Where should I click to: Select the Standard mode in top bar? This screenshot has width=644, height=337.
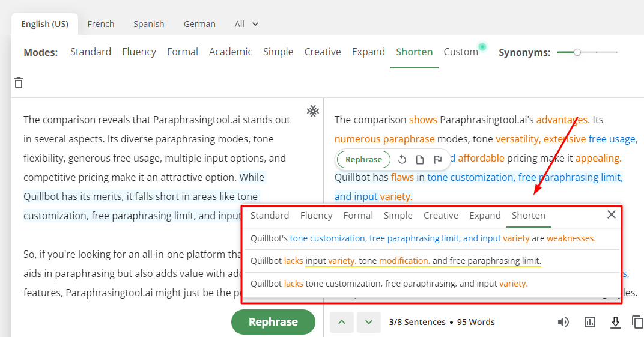[90, 52]
